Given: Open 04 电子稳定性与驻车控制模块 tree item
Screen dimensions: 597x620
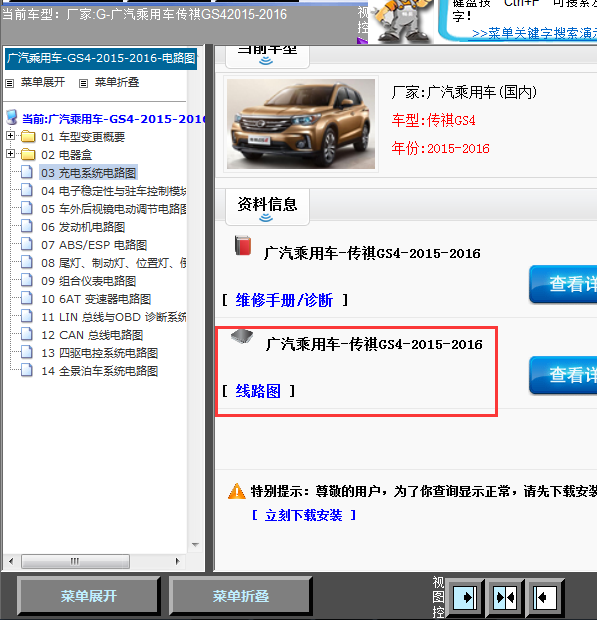Looking at the screenshot, I should coord(113,191).
